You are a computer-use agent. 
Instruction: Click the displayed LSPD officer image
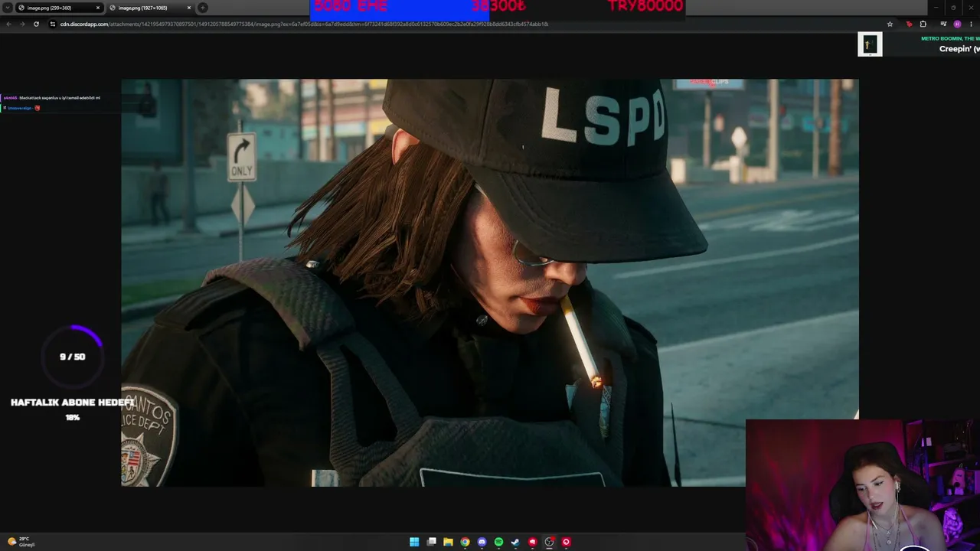[490, 282]
